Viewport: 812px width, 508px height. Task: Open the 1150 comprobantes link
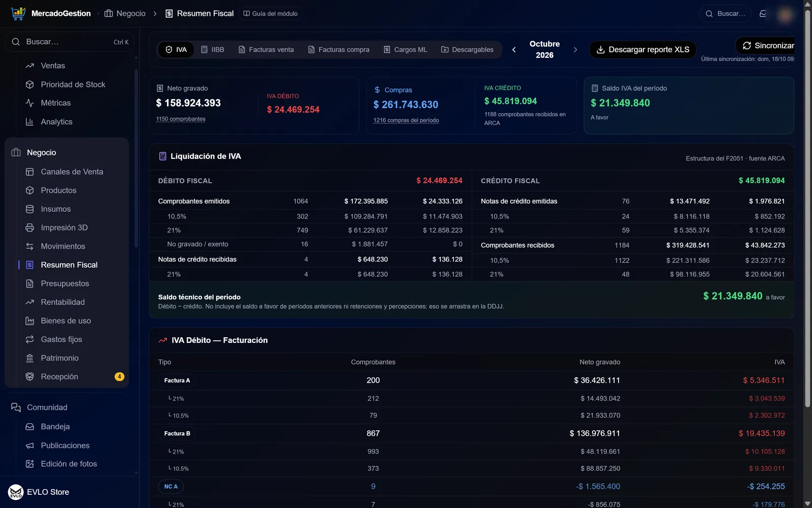pos(181,119)
